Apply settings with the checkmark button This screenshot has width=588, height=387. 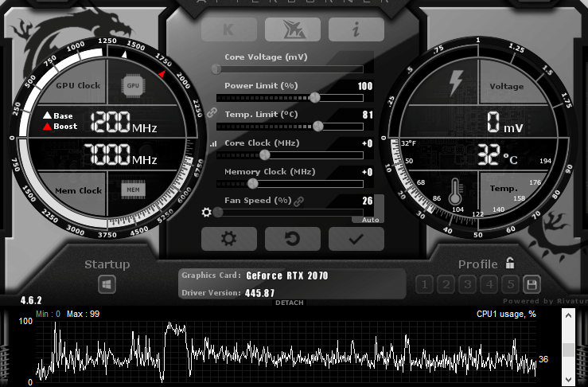pyautogui.click(x=356, y=239)
